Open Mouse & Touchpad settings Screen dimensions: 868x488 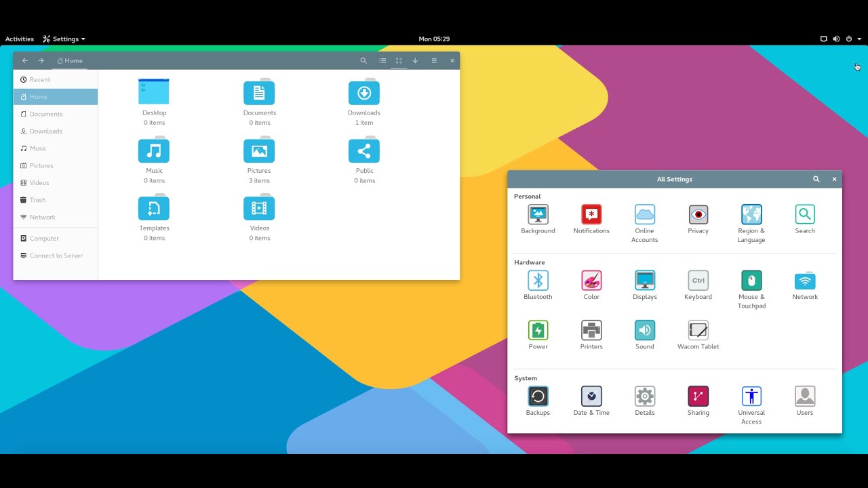(x=751, y=280)
